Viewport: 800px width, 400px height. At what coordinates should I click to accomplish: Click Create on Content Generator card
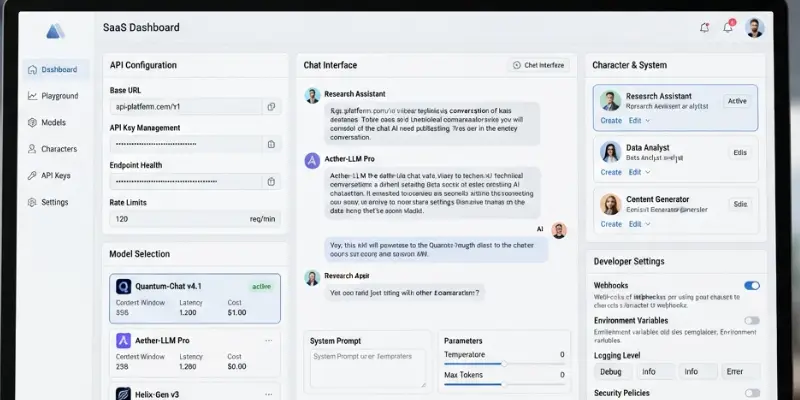611,224
